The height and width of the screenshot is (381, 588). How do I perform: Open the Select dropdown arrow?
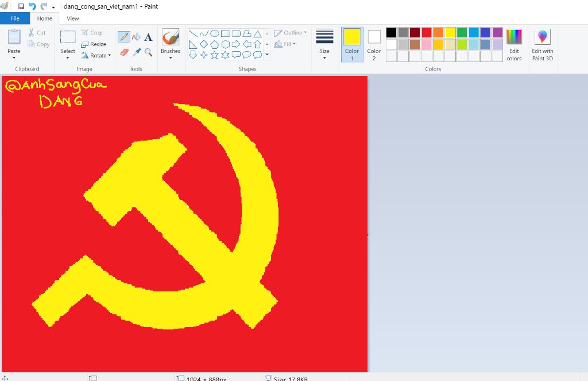(68, 58)
